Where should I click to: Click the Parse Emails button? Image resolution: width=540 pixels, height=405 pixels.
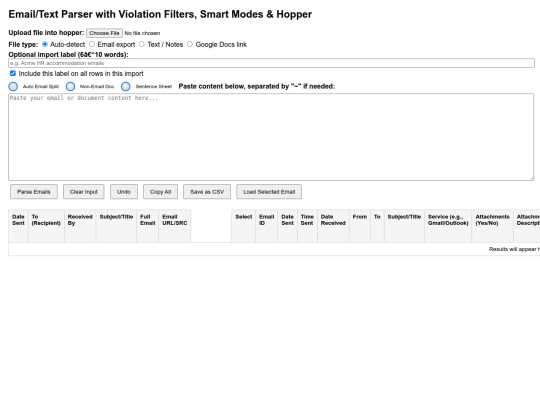(x=34, y=192)
